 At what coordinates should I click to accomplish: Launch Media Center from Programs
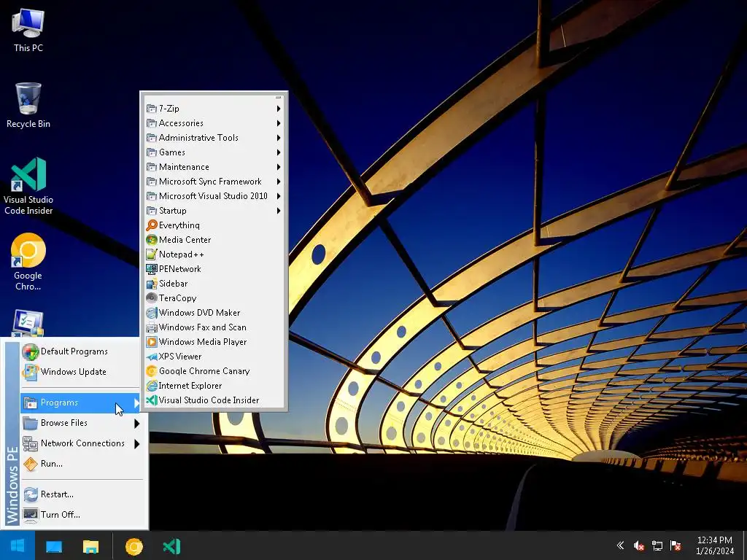point(214,240)
